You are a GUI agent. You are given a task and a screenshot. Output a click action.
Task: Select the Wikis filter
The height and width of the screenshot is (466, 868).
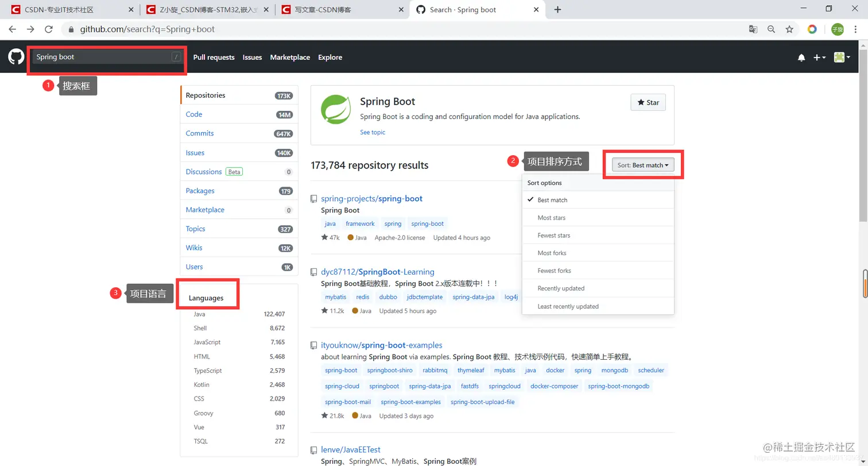[x=239, y=248]
